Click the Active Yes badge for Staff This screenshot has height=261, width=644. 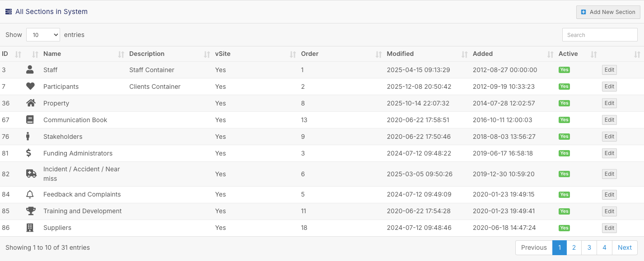coord(564,70)
